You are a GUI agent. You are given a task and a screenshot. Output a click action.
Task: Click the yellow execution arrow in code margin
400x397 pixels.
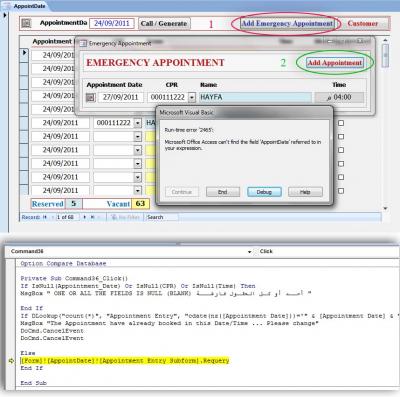pos(11,361)
